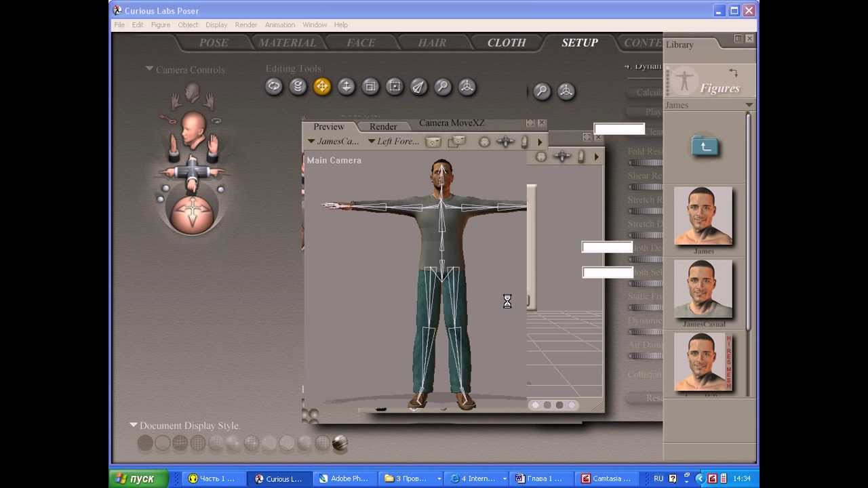The image size is (868, 488).
Task: Open the Left Fore... actor dropdown
Action: (x=393, y=142)
